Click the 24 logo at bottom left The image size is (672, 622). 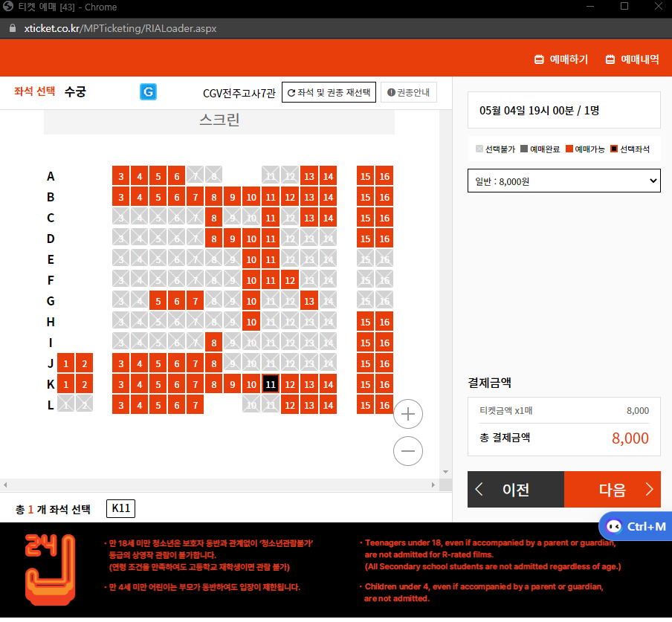(50, 569)
